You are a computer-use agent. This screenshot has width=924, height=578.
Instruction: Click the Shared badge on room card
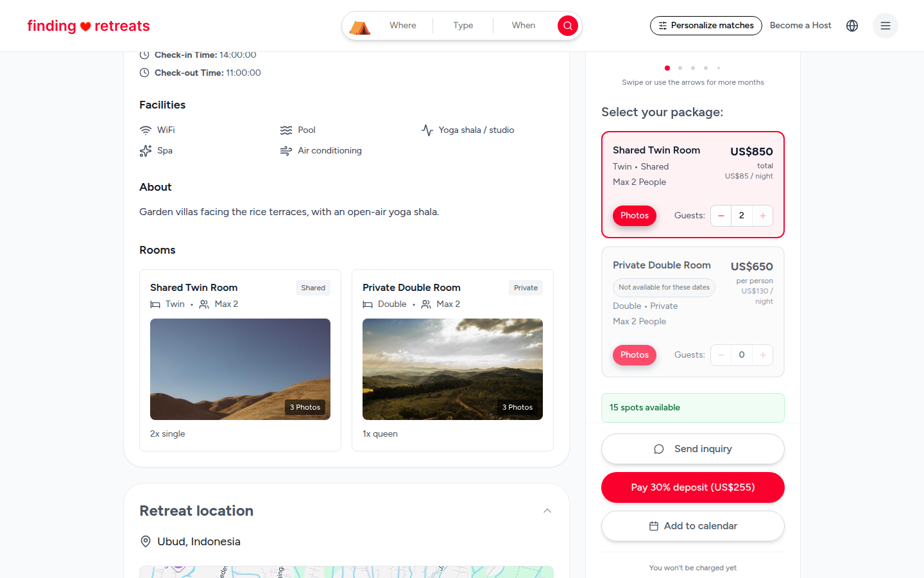pyautogui.click(x=313, y=288)
